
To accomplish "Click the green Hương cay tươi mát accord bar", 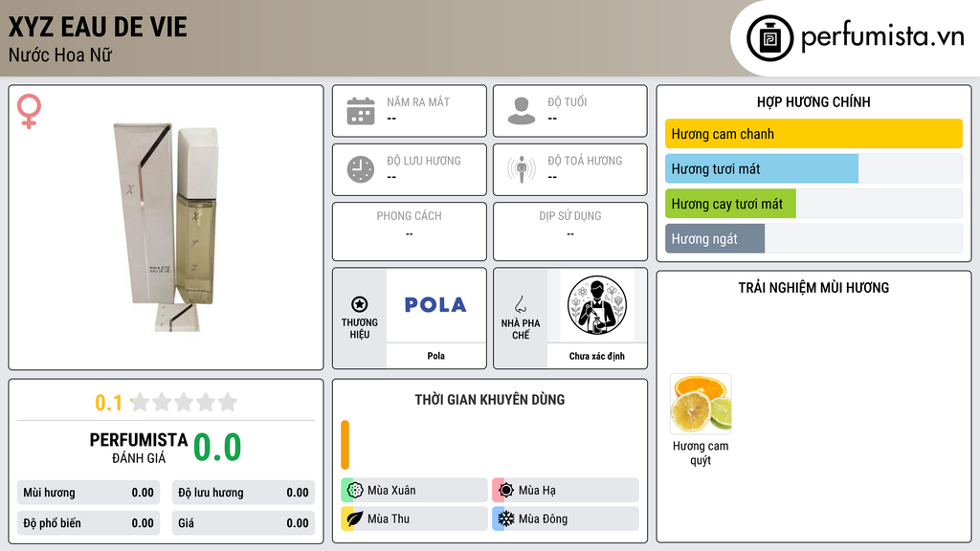I will coord(730,204).
